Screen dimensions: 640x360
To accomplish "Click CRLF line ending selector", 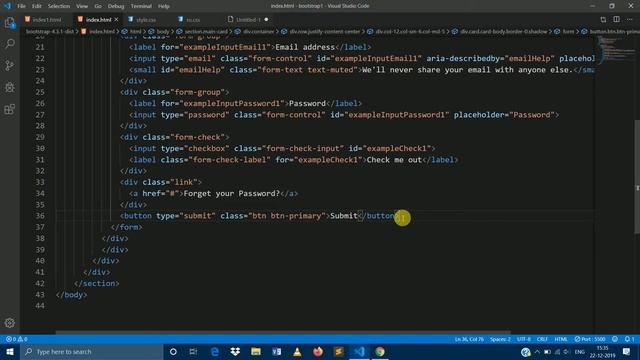I will coord(542,339).
